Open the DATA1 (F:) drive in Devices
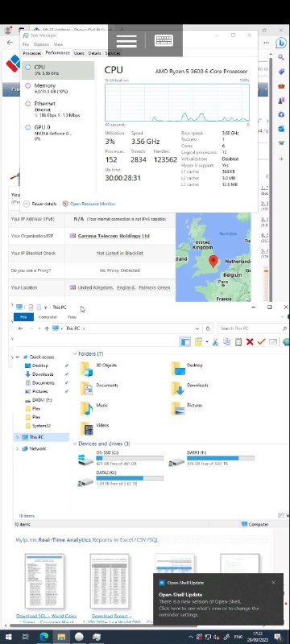290x644 pixels. click(x=212, y=458)
